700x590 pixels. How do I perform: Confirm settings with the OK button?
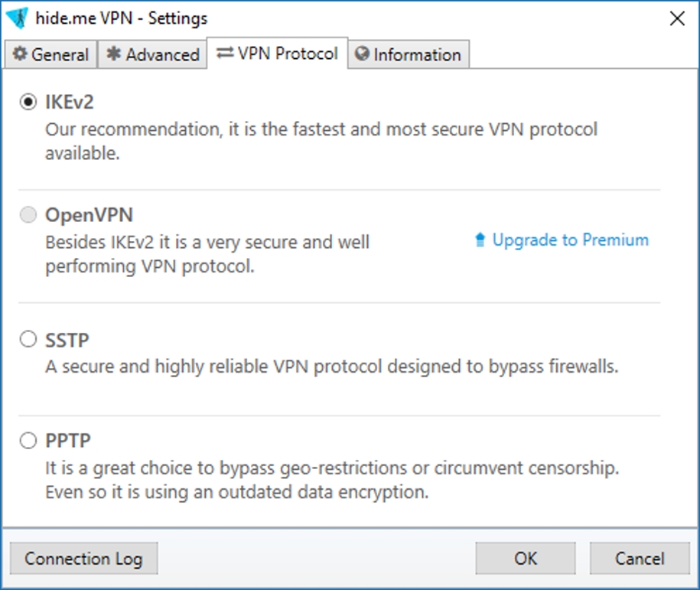(526, 559)
